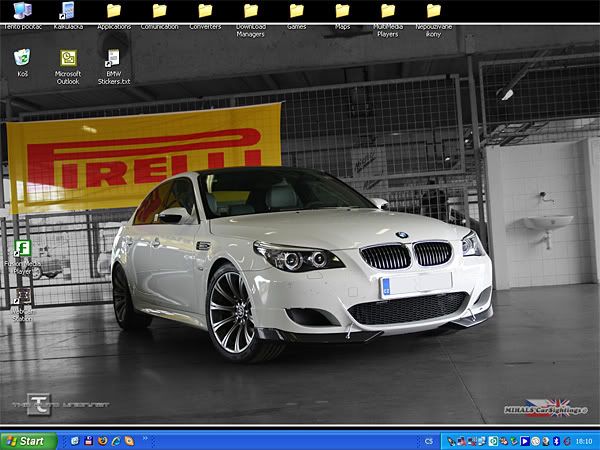Select the Microsoft Outlook desktop icon
The image size is (600, 450).
click(68, 67)
